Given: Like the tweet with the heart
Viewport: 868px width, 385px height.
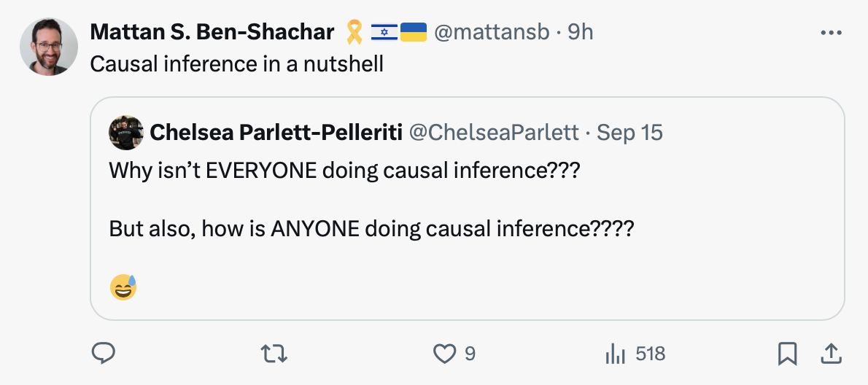Looking at the screenshot, I should (x=443, y=354).
